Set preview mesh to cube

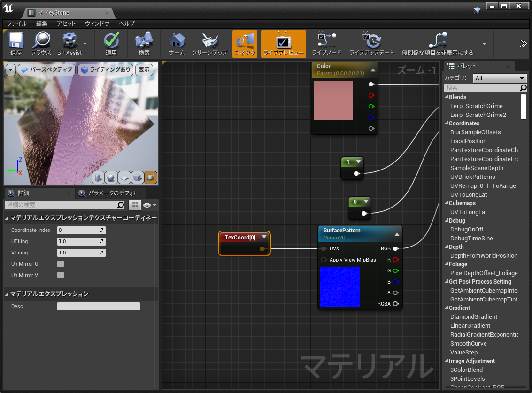[x=138, y=177]
